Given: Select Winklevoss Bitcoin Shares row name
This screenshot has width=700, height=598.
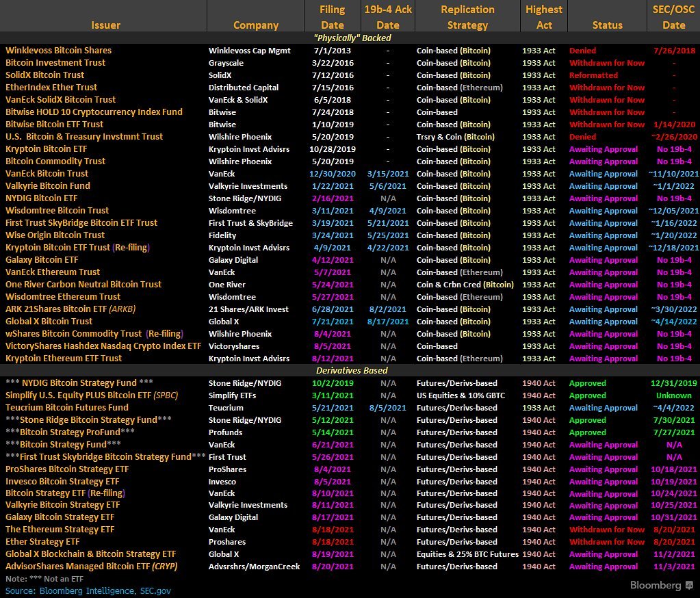Looking at the screenshot, I should tap(58, 51).
